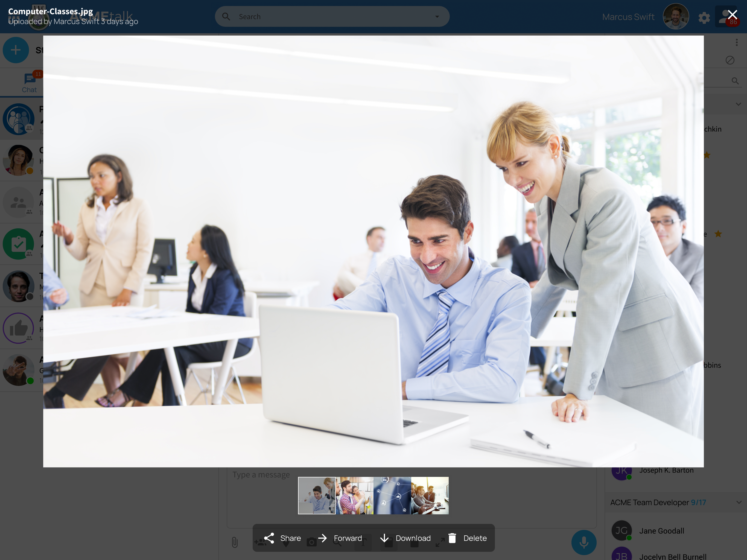Click the Share icon in viewer toolbar

point(269,538)
